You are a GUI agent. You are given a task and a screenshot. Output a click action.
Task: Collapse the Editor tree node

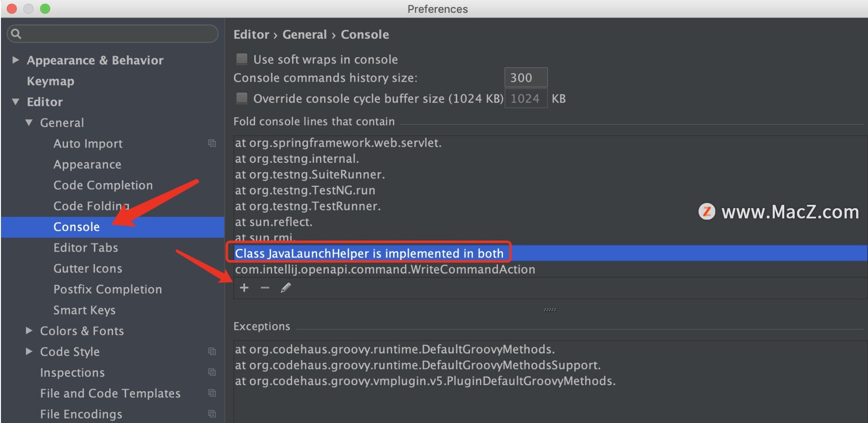pos(16,102)
